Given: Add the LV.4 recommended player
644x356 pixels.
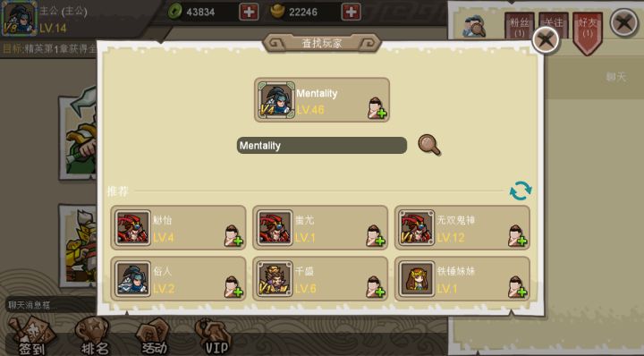Looking at the screenshot, I should pyautogui.click(x=233, y=236).
